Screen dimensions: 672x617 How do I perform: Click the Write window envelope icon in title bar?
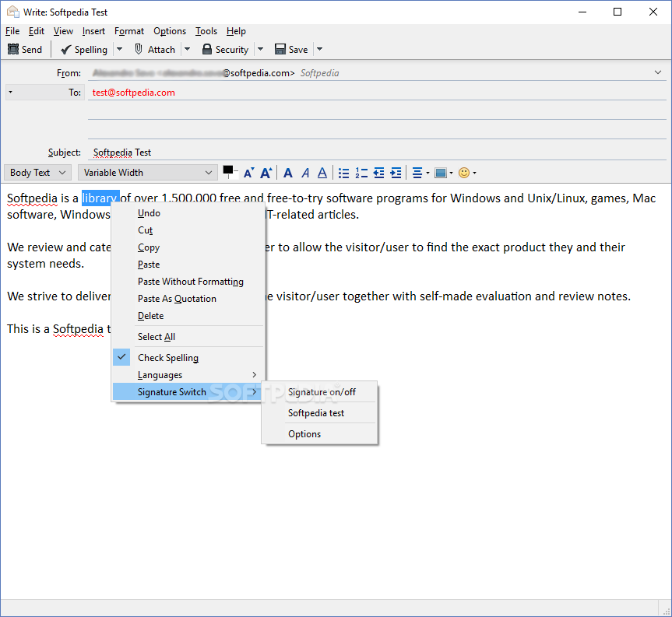pyautogui.click(x=13, y=12)
